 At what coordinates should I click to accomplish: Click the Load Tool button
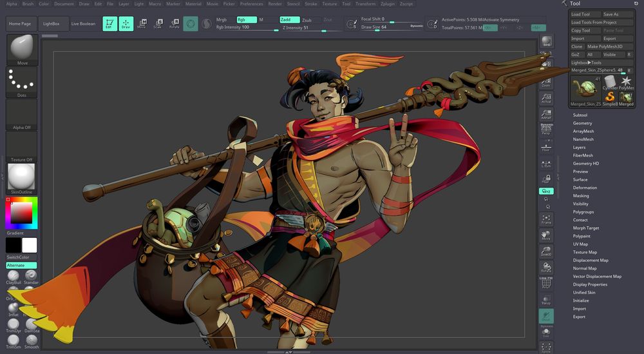585,14
